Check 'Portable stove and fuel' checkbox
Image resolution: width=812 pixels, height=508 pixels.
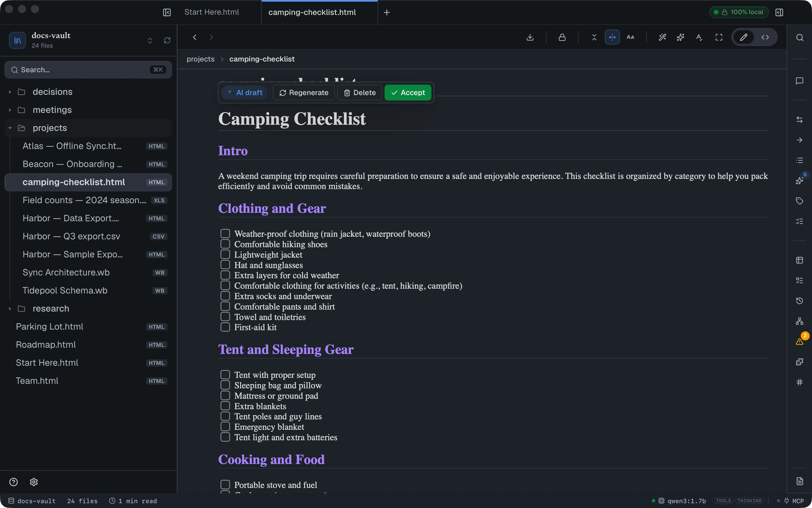tap(225, 485)
